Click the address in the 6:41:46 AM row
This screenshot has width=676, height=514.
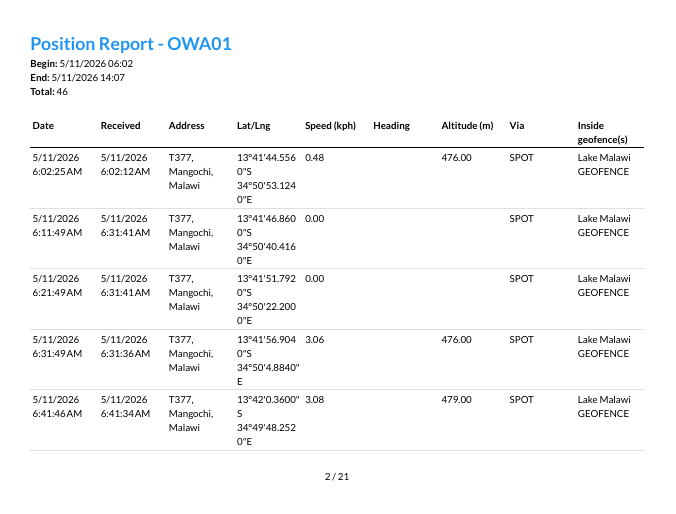[x=191, y=414]
